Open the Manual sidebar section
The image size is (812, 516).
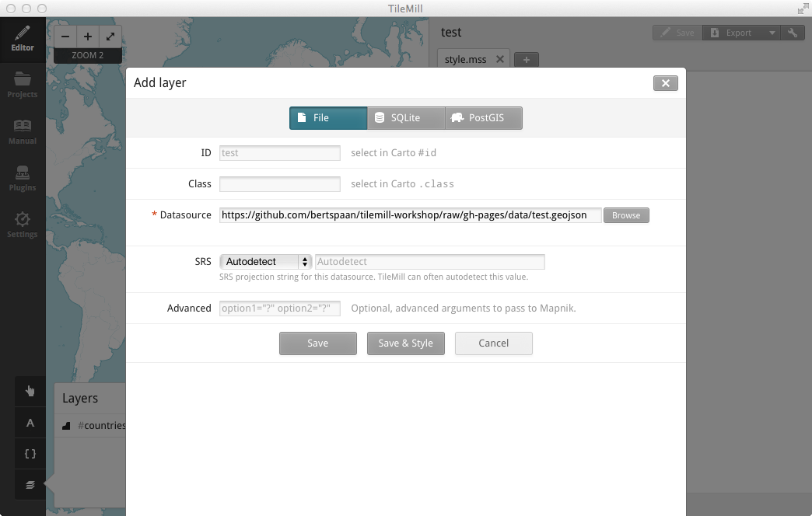point(23,131)
